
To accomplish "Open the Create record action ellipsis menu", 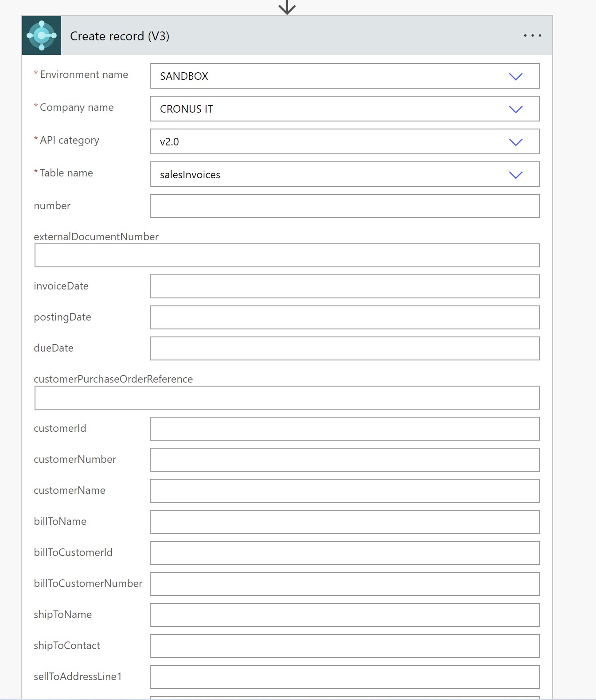I will 532,35.
